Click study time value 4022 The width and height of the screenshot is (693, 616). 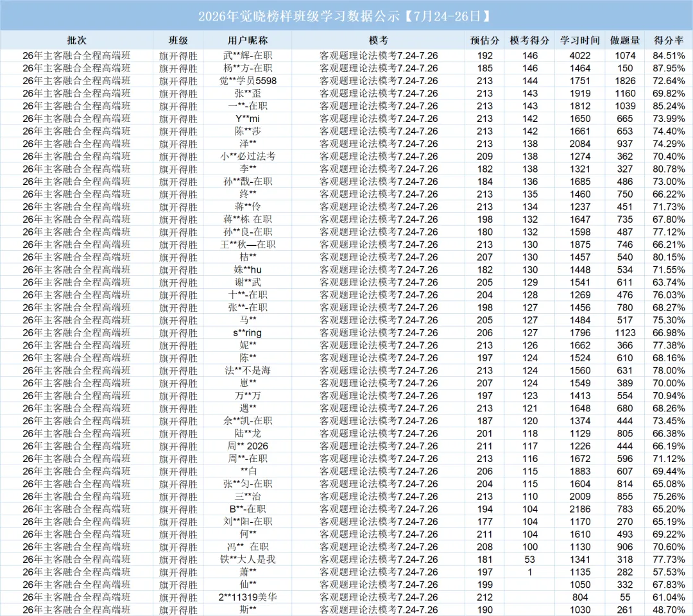pyautogui.click(x=580, y=56)
